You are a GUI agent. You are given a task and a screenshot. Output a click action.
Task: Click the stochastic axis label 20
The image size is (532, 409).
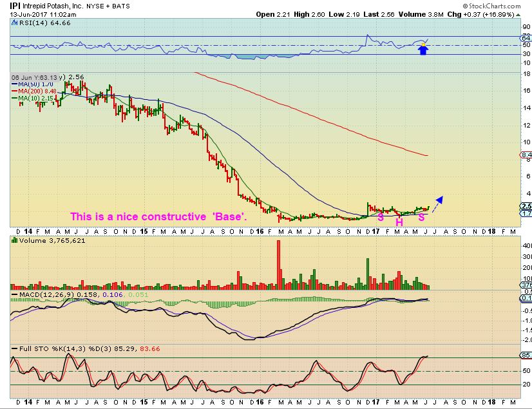(526, 385)
